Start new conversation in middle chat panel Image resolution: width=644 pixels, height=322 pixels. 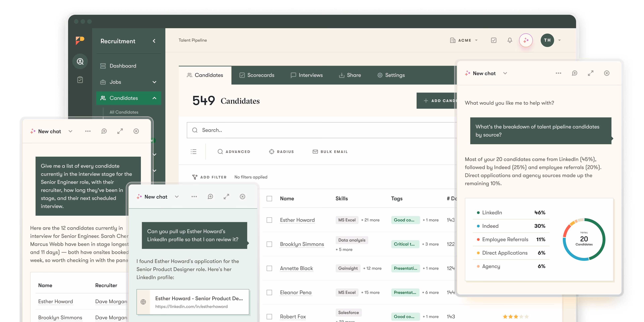(x=210, y=197)
